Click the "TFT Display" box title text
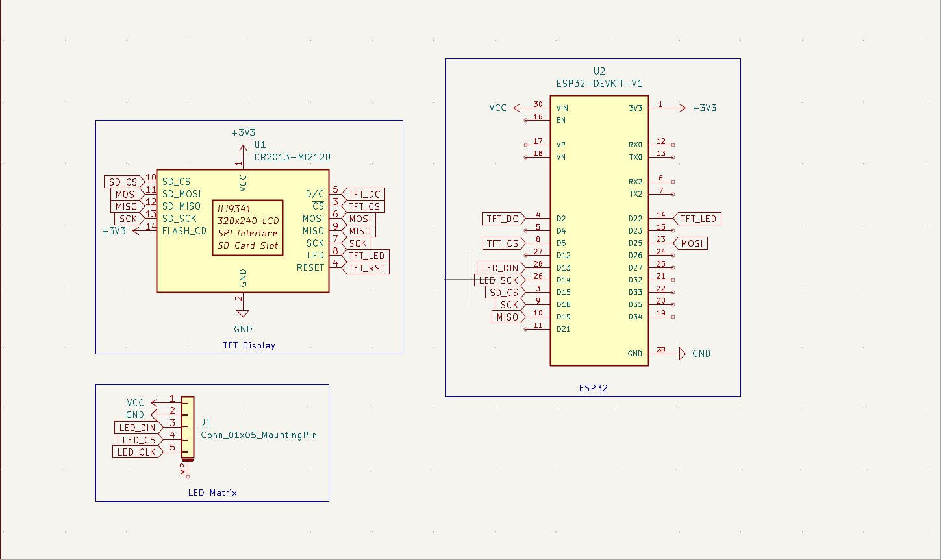Viewport: 941px width, 560px height. pyautogui.click(x=249, y=346)
